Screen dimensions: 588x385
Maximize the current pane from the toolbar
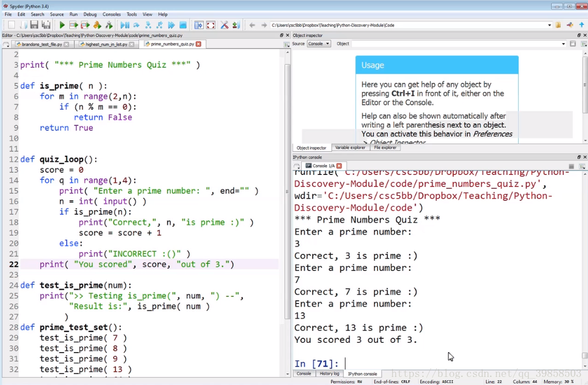coord(199,25)
